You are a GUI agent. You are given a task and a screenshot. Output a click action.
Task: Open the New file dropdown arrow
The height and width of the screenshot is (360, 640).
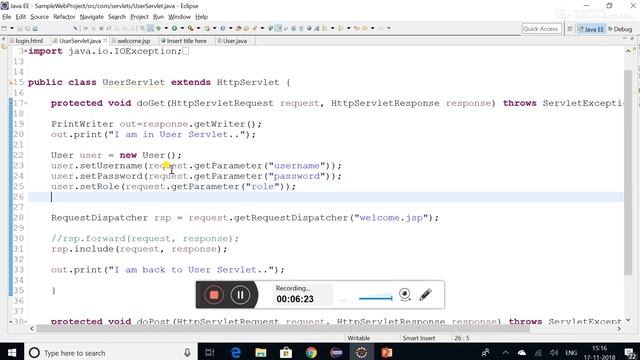click(12, 28)
